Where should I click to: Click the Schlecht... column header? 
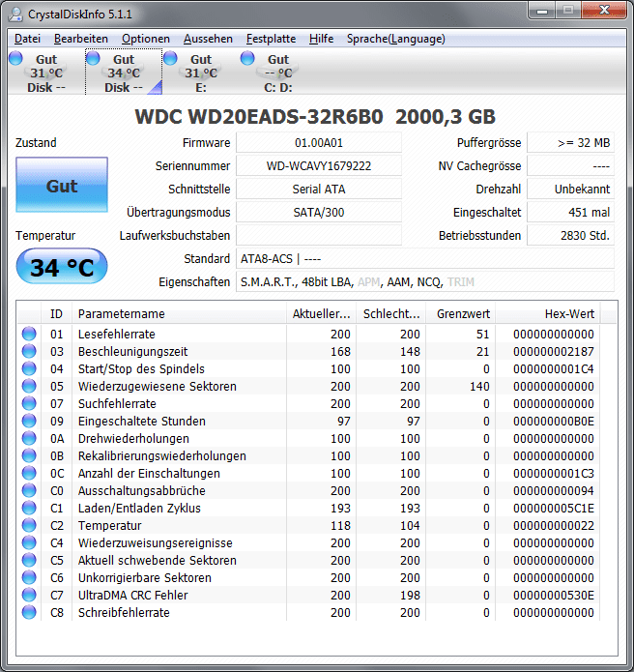coord(391,313)
